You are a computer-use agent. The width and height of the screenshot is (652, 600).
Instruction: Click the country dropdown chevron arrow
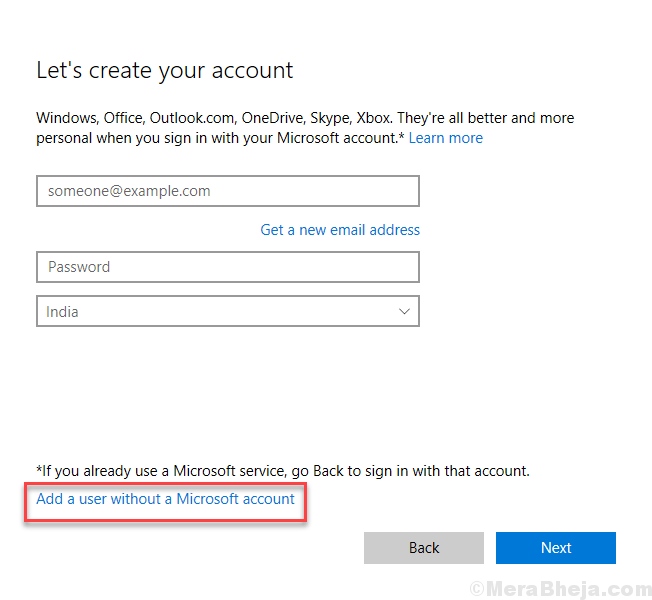(404, 311)
